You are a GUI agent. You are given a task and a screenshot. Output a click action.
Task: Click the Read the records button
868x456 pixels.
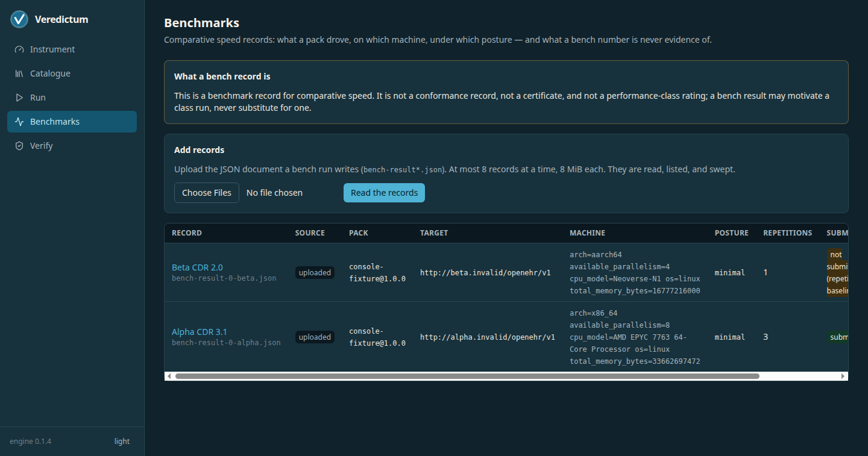click(384, 193)
